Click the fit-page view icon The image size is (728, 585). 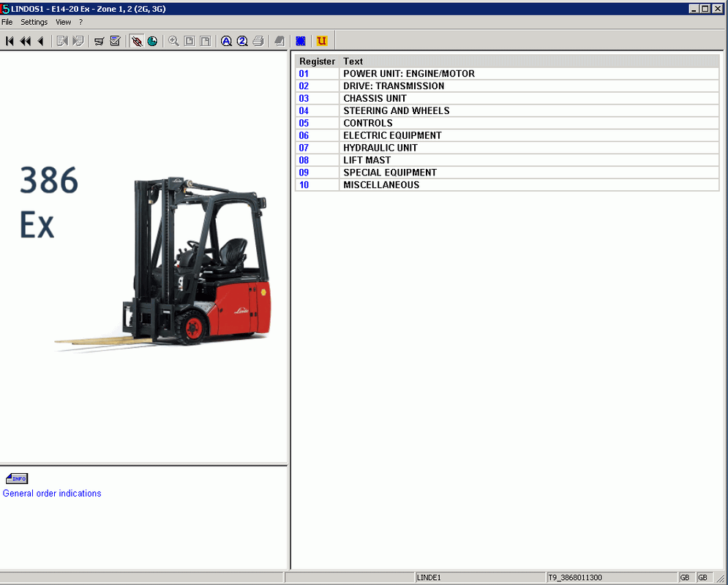click(189, 41)
